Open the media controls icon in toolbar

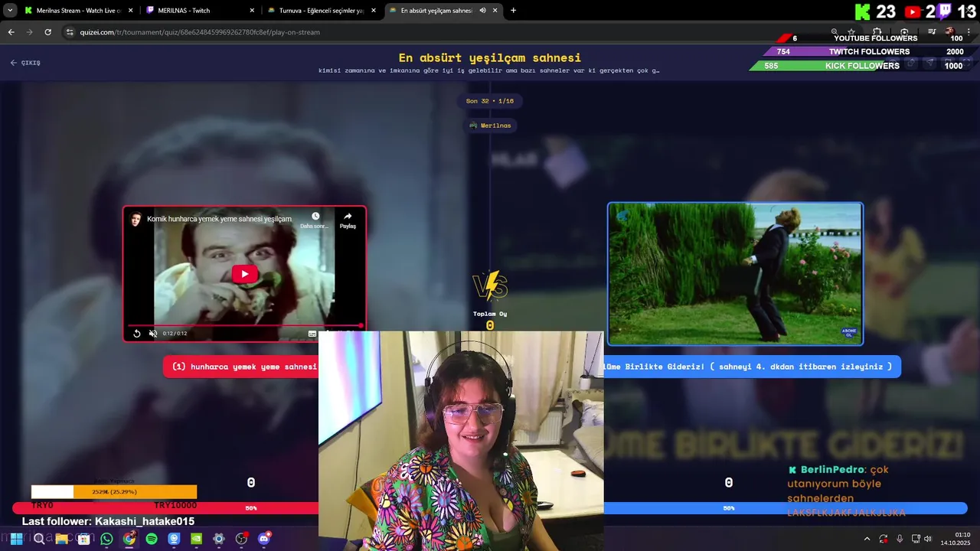click(932, 32)
